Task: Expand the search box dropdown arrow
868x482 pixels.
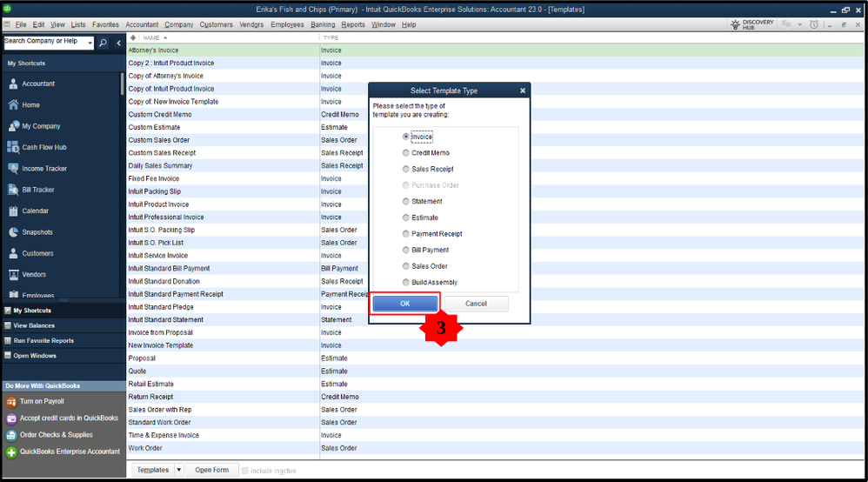Action: click(90, 43)
